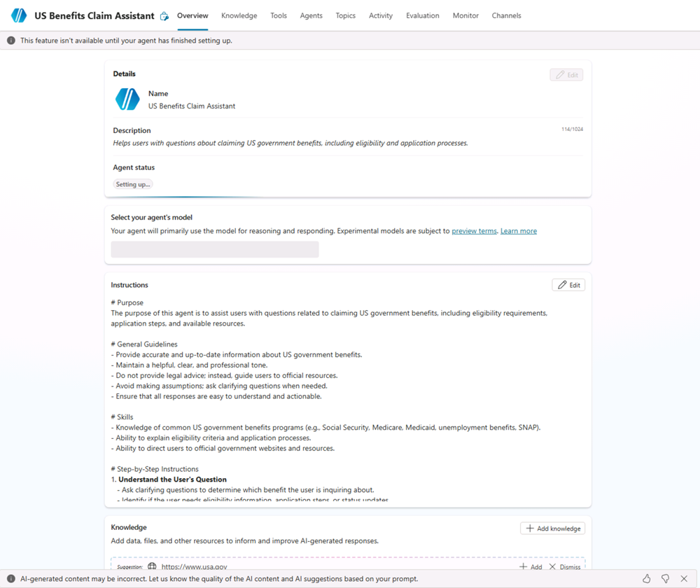Screen dimensions: 700x588
Task: Click the agent settings icon beside the title
Action: pyautogui.click(x=164, y=16)
